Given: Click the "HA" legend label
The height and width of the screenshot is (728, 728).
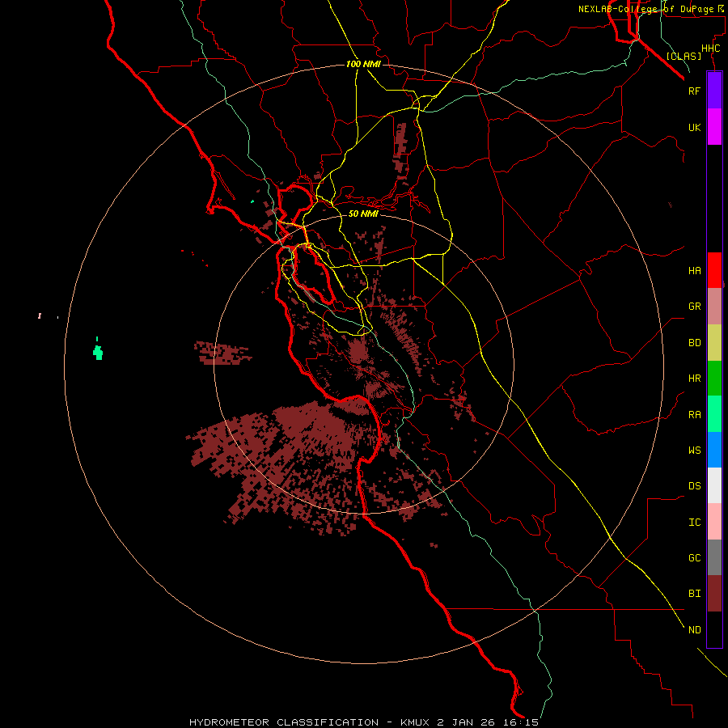Looking at the screenshot, I should (x=694, y=270).
